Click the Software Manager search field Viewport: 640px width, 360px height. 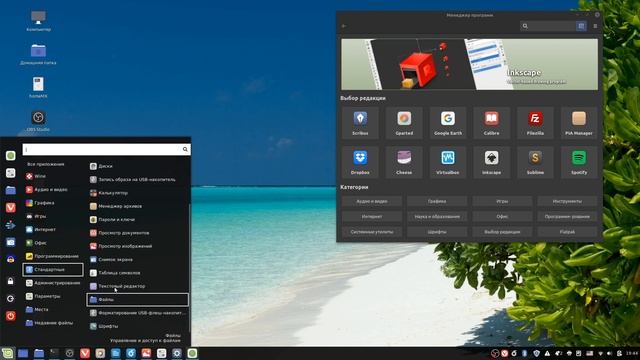(548, 26)
